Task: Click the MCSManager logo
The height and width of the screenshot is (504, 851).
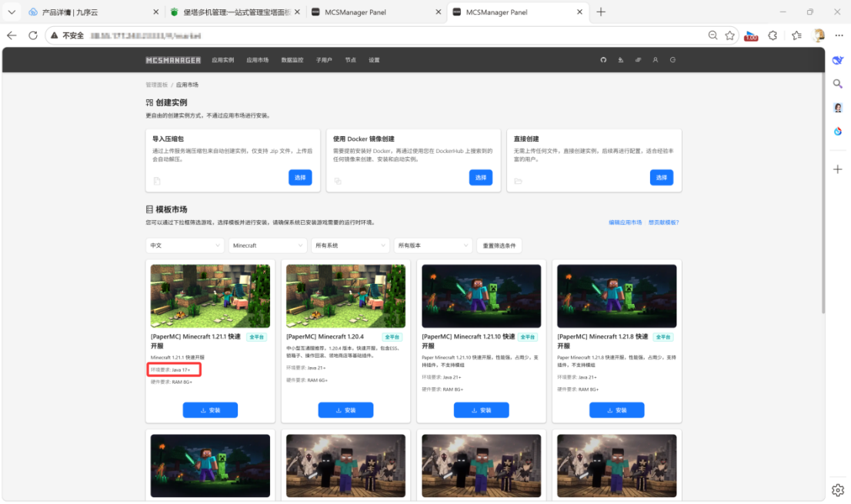Action: [173, 60]
